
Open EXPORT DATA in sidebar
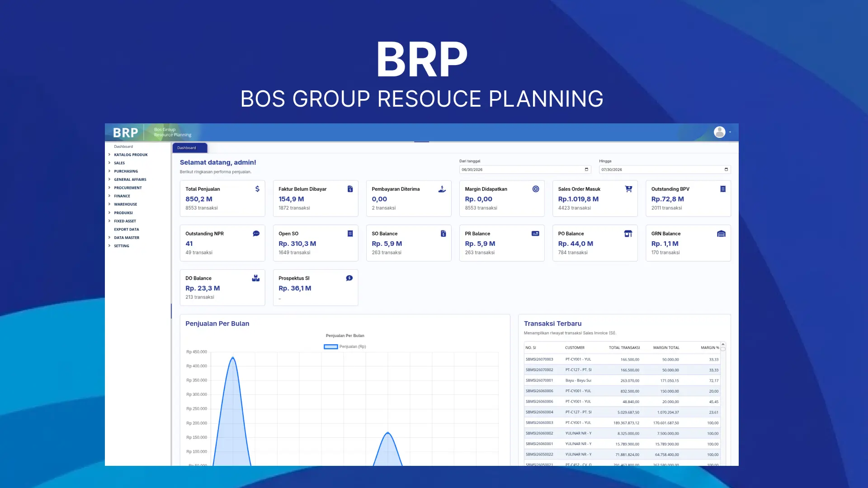point(127,230)
